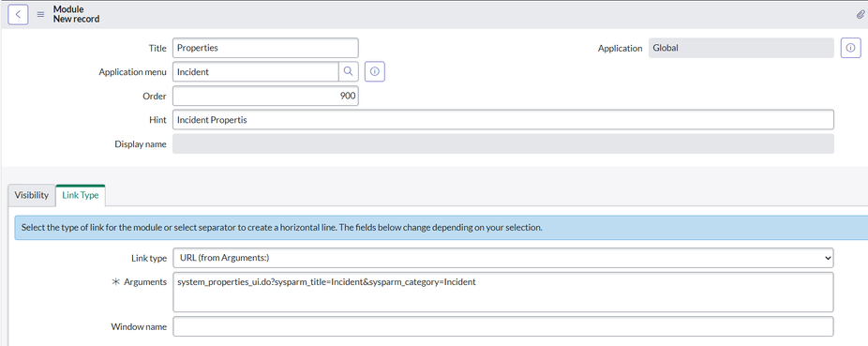
Task: Go back using the back arrow button
Action: 18,14
